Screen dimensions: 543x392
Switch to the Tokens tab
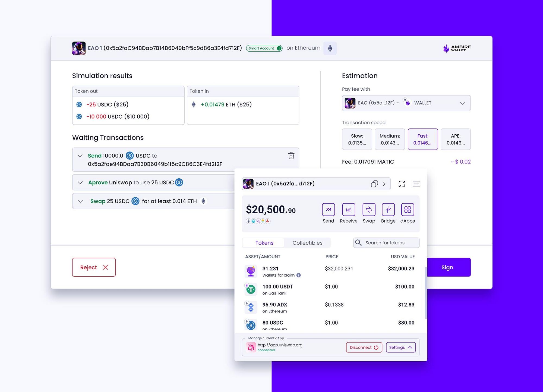click(x=264, y=243)
